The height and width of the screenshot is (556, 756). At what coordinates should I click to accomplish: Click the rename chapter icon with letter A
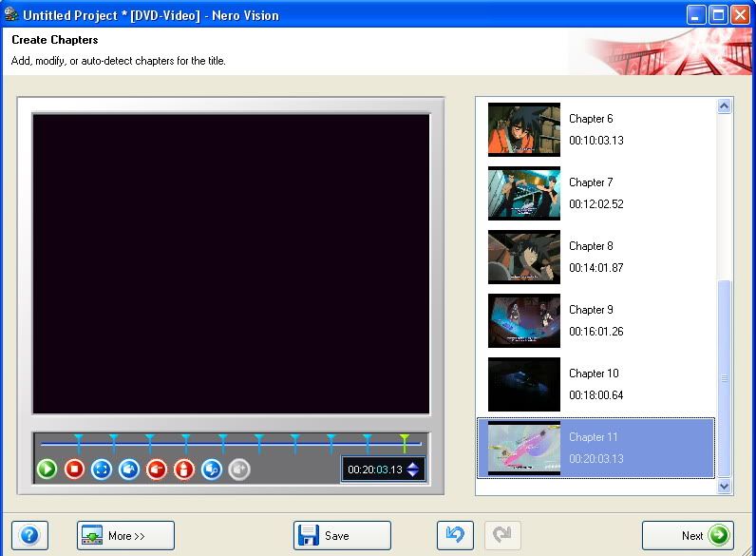pos(129,469)
